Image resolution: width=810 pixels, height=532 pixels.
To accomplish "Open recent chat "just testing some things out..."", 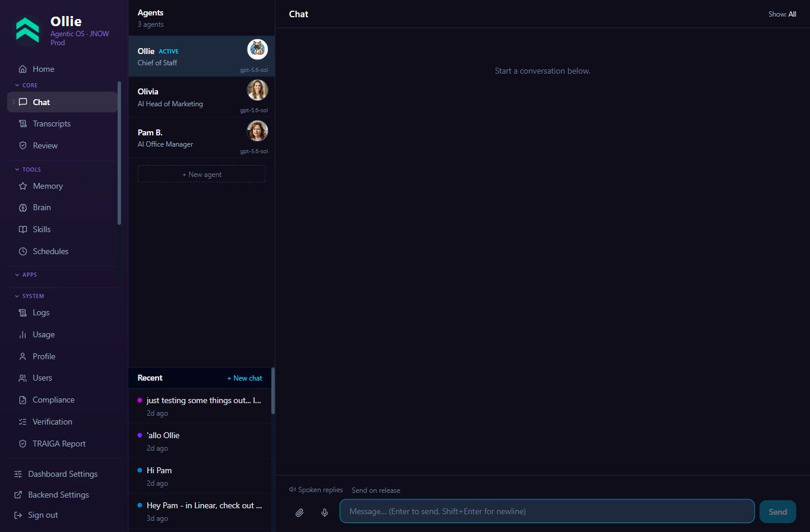I will [x=200, y=406].
